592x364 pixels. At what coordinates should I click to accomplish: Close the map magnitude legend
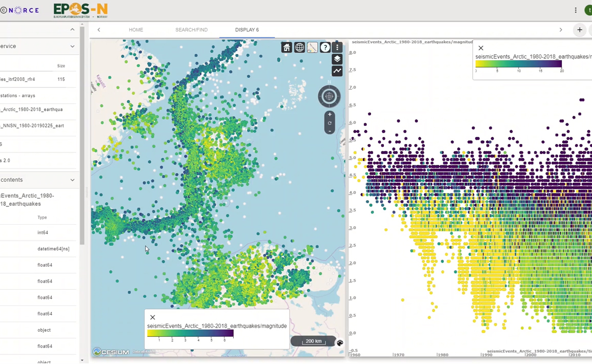click(x=153, y=317)
